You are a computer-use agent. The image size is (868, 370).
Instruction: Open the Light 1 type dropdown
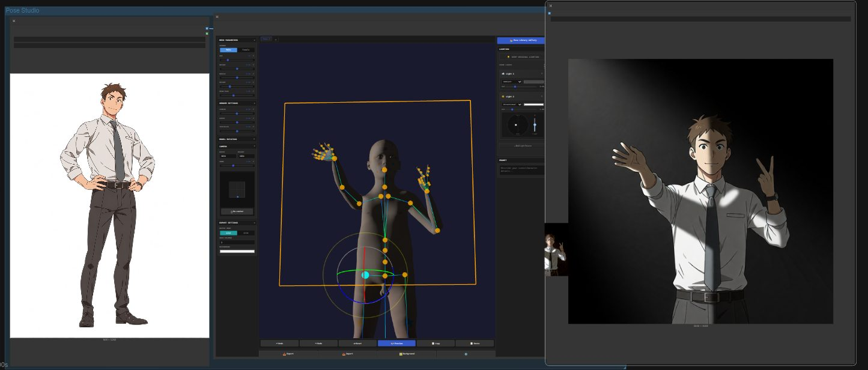511,81
